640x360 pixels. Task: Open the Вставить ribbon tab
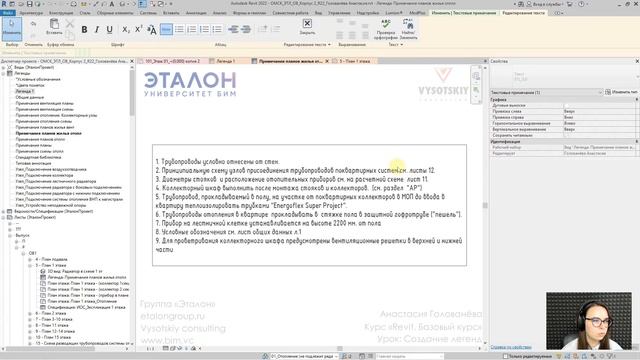(x=171, y=13)
